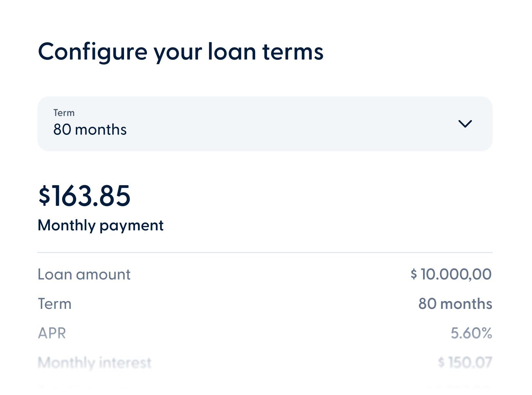Click the Term label in summary list
The height and width of the screenshot is (395, 532).
pos(55,304)
